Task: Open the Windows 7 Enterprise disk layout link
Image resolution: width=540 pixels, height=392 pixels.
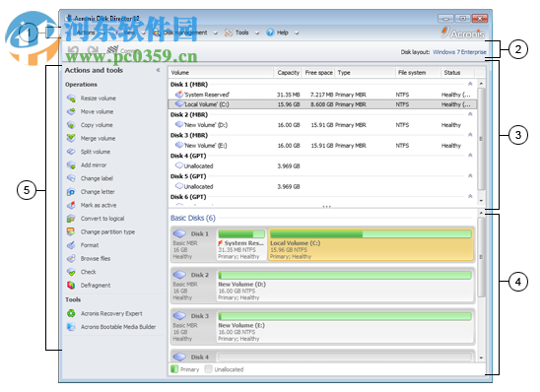Action: (x=459, y=52)
